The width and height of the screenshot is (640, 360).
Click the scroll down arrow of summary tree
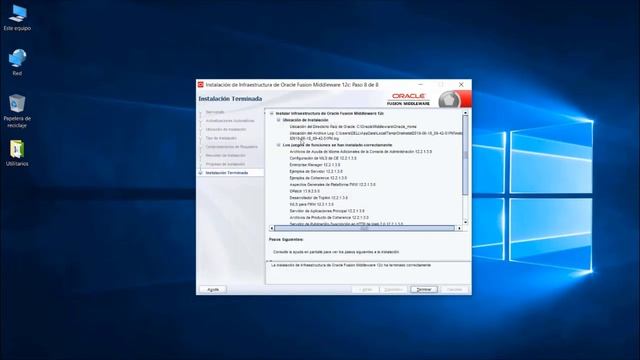point(465,222)
